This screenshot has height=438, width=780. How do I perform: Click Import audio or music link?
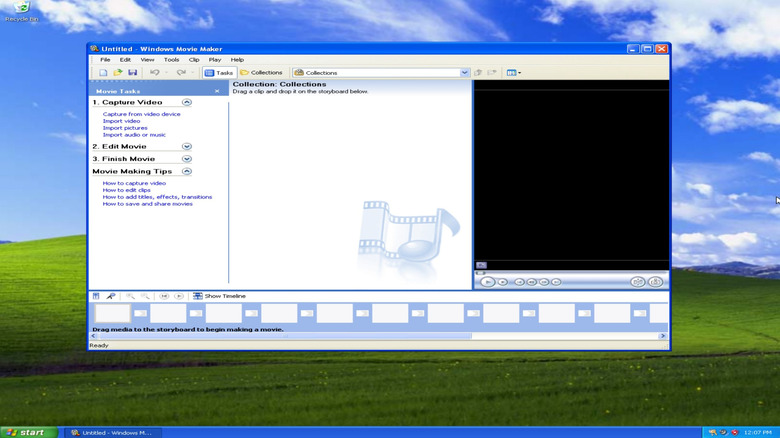[134, 135]
